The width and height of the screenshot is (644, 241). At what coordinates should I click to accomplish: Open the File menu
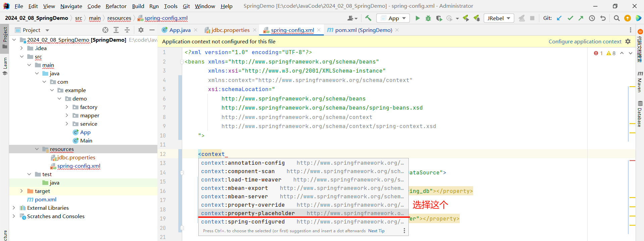click(x=19, y=6)
